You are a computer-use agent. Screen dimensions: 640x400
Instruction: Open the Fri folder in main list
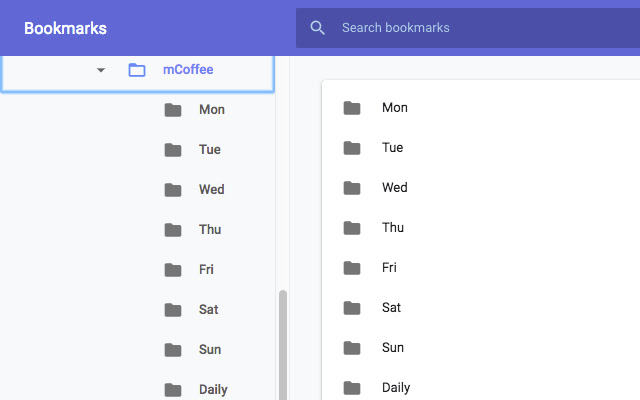coord(389,268)
